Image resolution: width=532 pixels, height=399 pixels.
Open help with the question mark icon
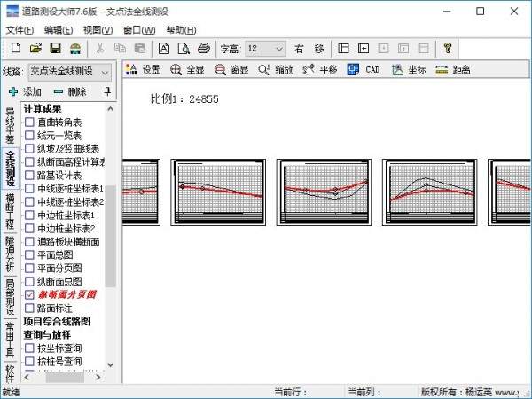pos(448,48)
